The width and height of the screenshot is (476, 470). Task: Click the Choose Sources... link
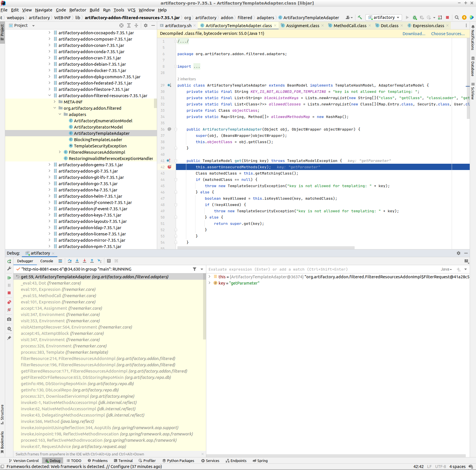pos(448,34)
